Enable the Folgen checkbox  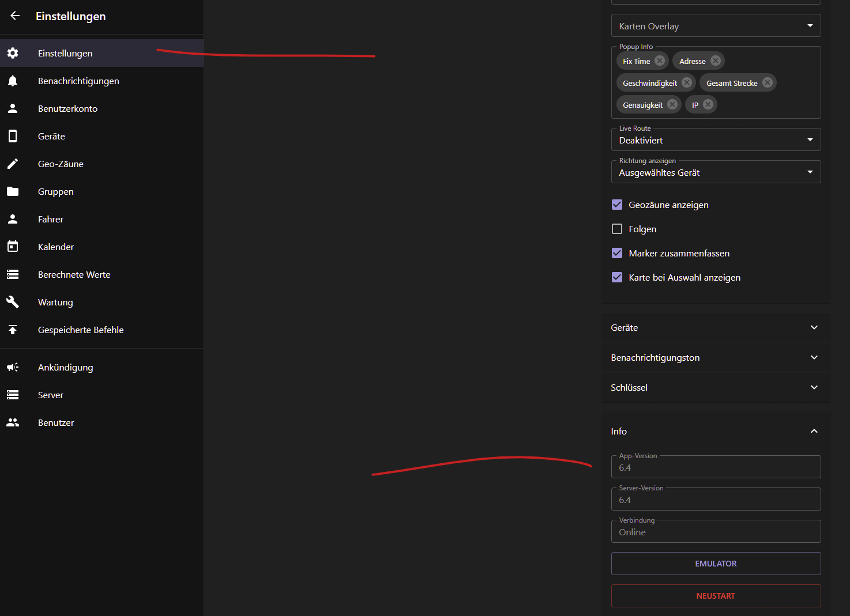click(x=617, y=229)
